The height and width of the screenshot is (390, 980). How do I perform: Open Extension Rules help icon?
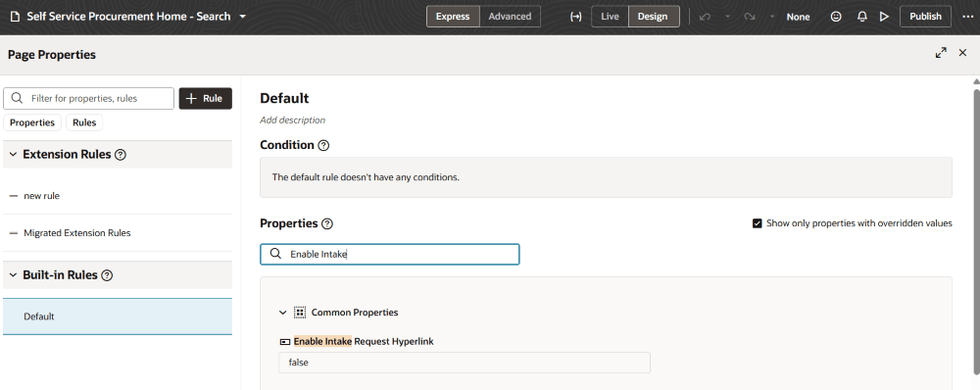coord(121,155)
